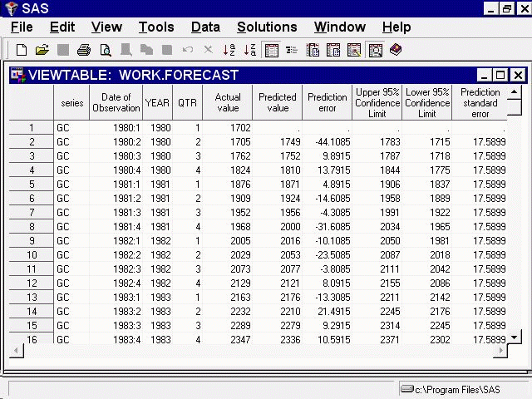Click the New document toolbar icon

[x=22, y=51]
